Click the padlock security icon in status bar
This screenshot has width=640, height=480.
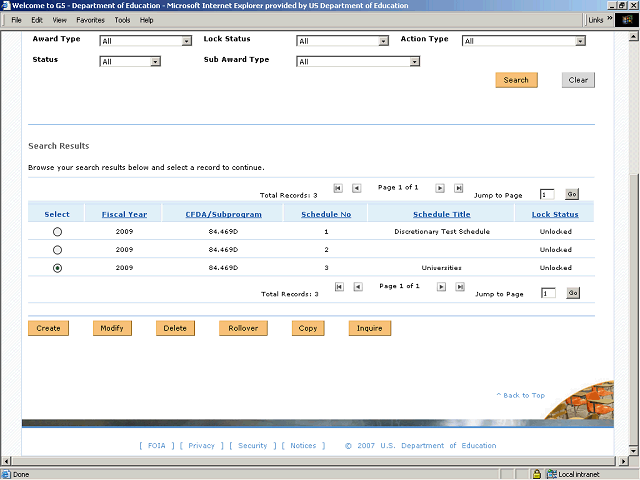(537, 474)
